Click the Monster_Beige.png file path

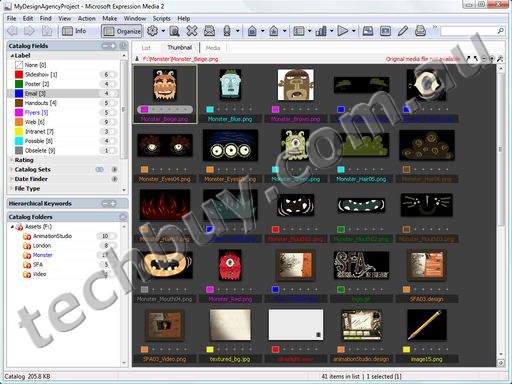(x=180, y=59)
